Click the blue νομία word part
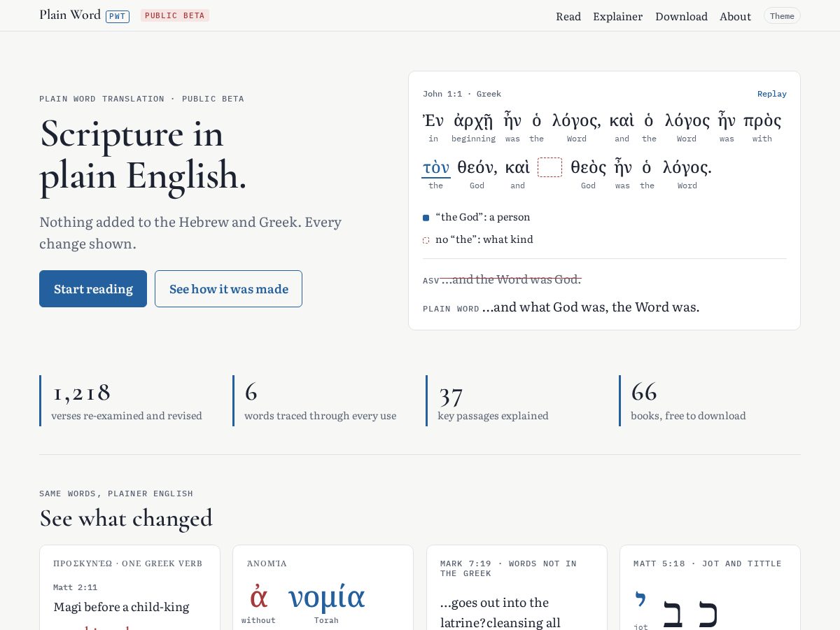This screenshot has width=840, height=630. (x=326, y=597)
